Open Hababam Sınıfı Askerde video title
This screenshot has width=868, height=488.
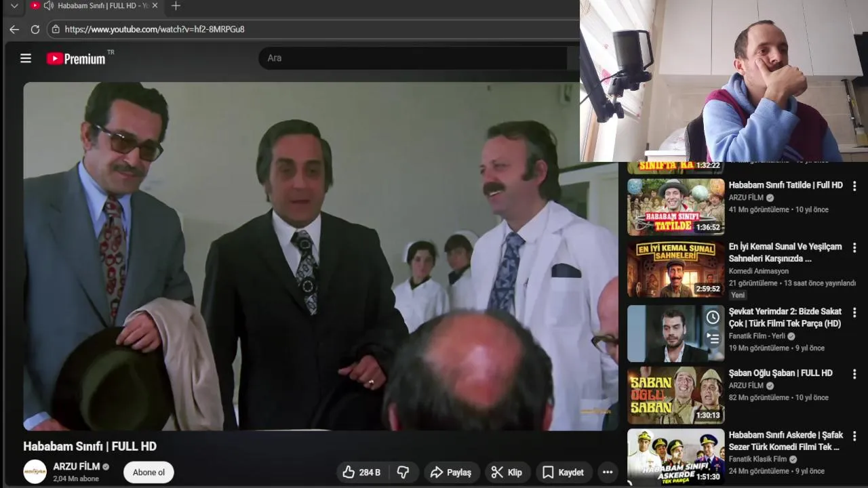pos(786,441)
